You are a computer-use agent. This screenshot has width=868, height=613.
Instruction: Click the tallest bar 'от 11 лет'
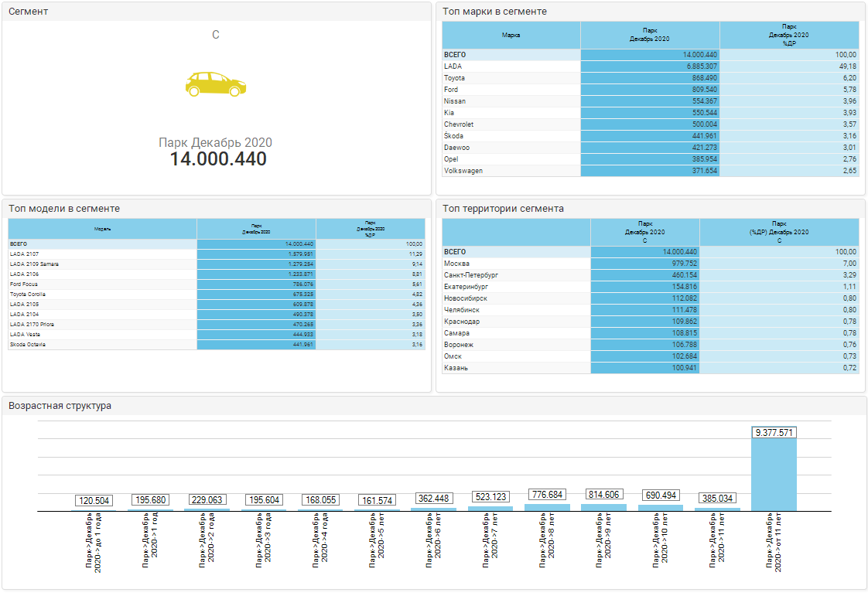tap(774, 475)
